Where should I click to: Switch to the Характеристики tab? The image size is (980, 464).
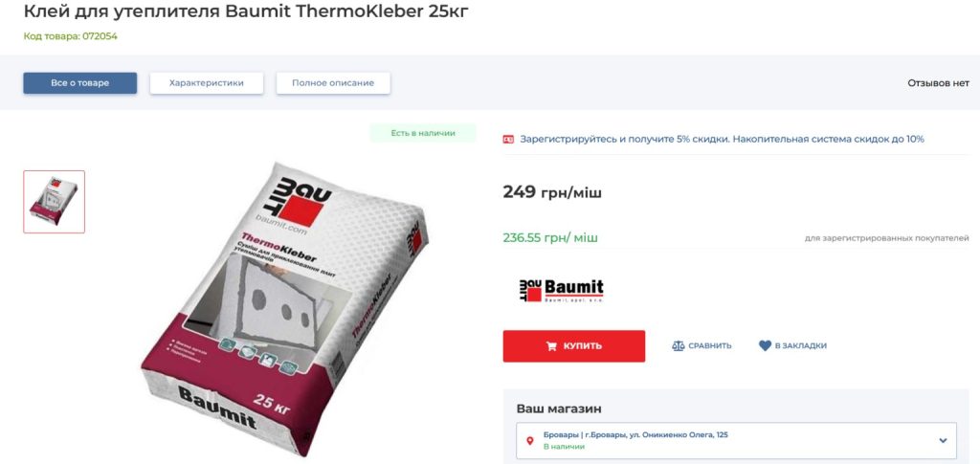(207, 83)
